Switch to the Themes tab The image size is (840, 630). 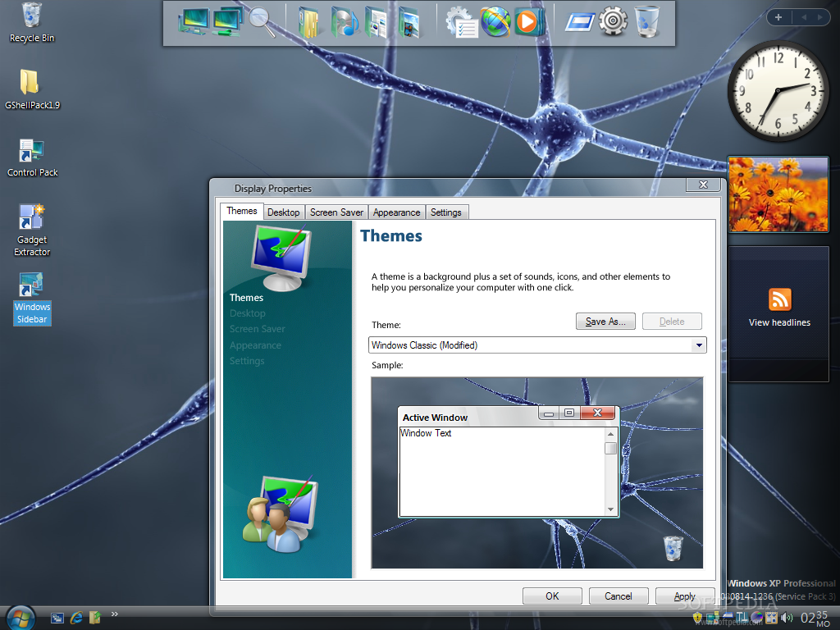tap(242, 211)
